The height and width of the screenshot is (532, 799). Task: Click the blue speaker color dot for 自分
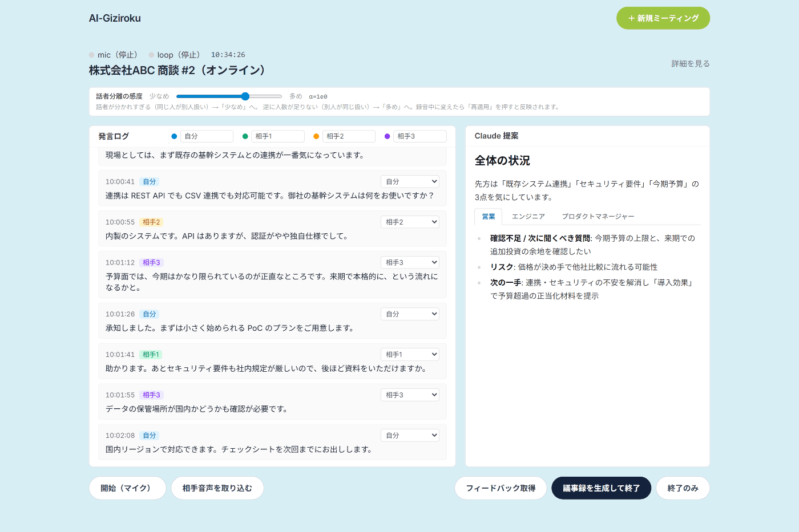174,136
